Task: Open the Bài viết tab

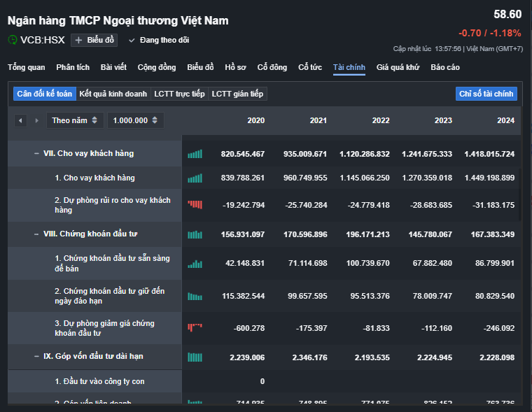Action: 113,67
